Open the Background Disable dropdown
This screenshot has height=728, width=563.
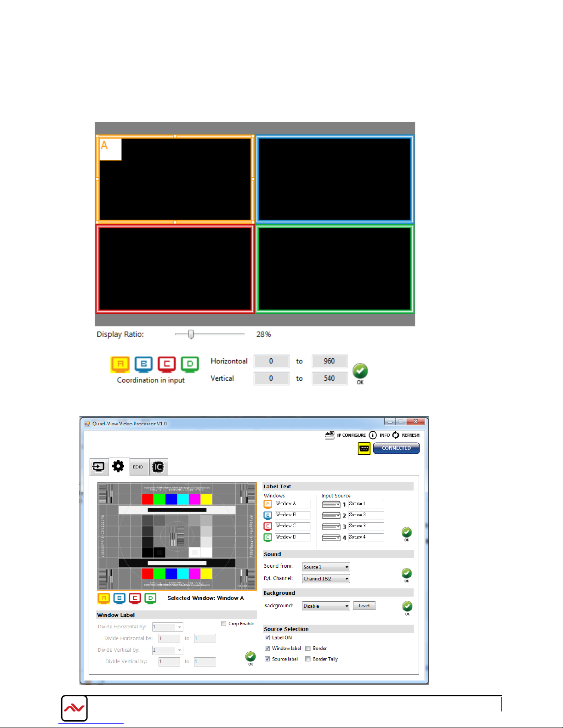coord(326,606)
